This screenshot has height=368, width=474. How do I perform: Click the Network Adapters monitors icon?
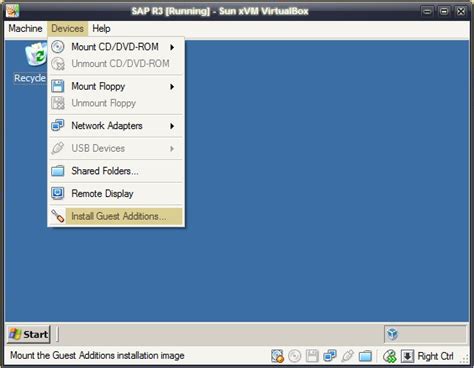(x=58, y=125)
